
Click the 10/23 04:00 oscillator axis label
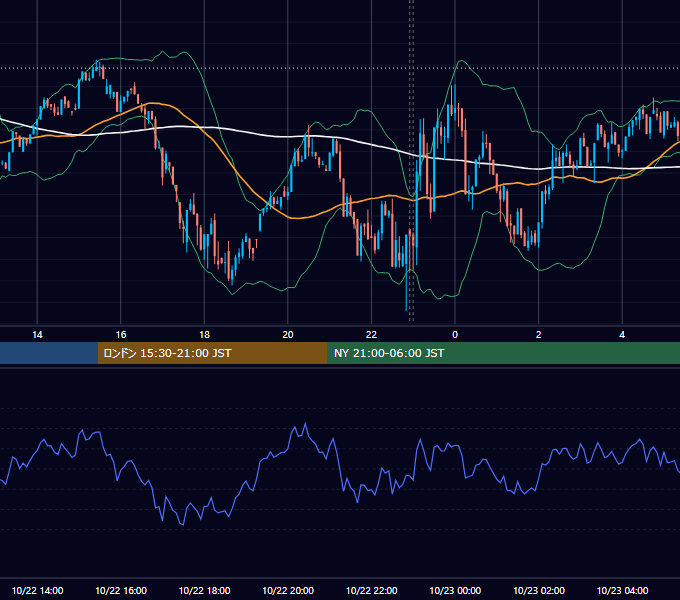point(622,590)
